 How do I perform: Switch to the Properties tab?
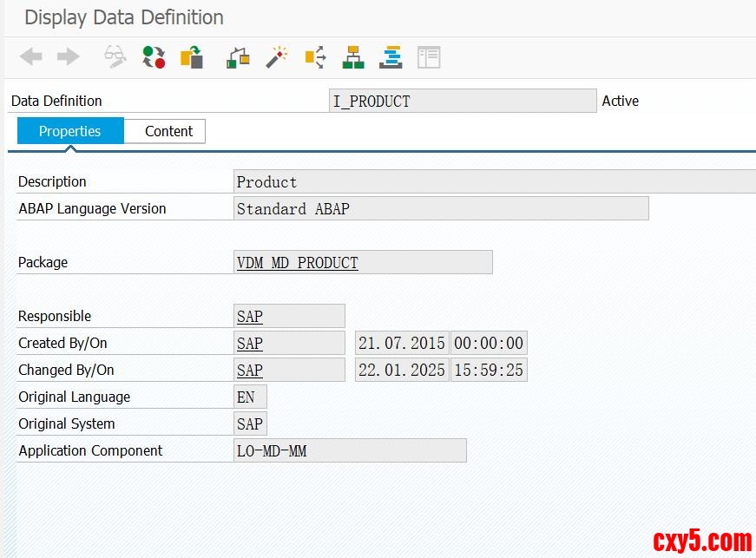click(x=70, y=131)
